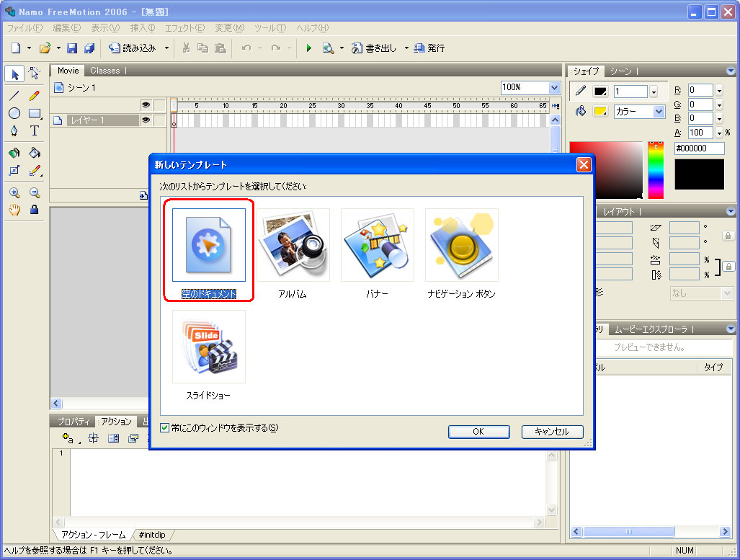
Task: Toggle visibility eye for レイヤー 1
Action: coord(146,120)
